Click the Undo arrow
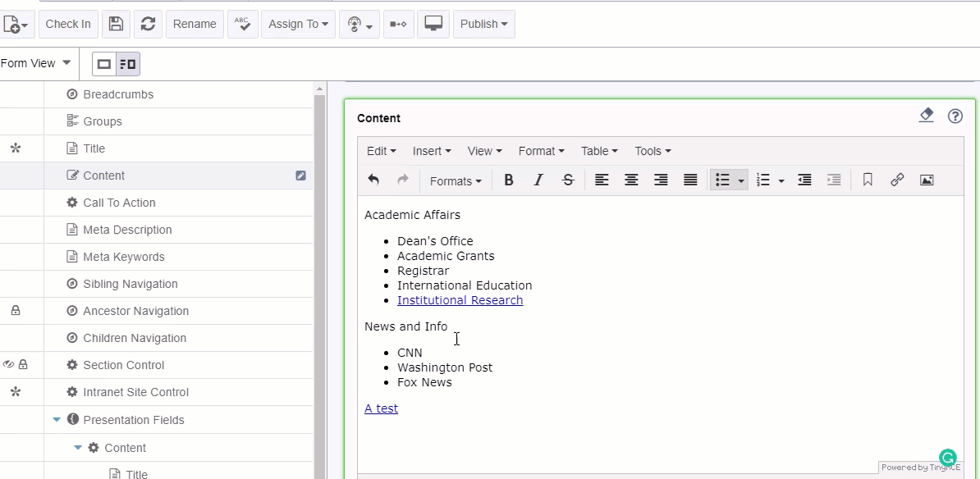This screenshot has height=479, width=980. (x=373, y=180)
